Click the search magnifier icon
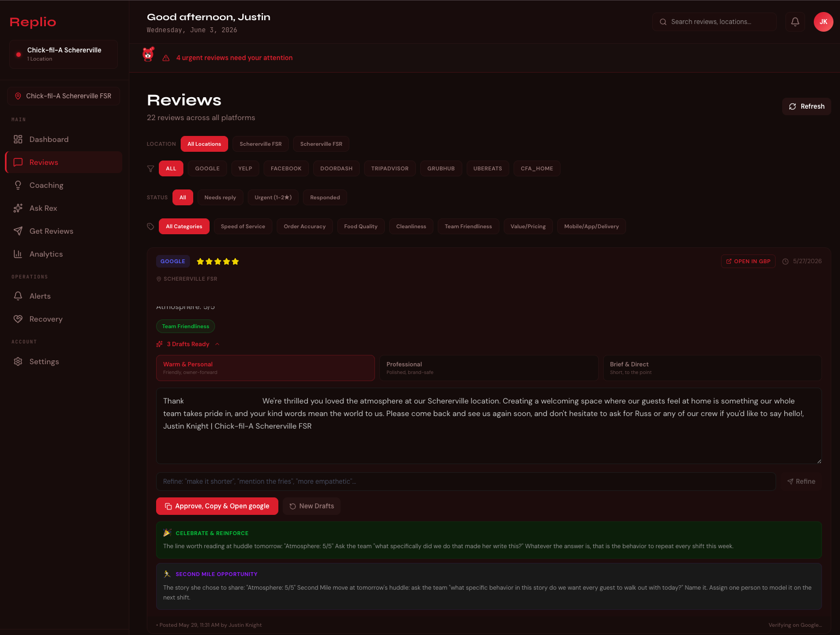840x635 pixels. (x=663, y=22)
